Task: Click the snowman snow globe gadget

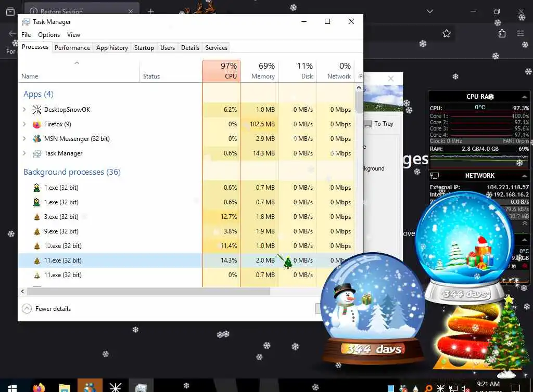Action: [373, 308]
